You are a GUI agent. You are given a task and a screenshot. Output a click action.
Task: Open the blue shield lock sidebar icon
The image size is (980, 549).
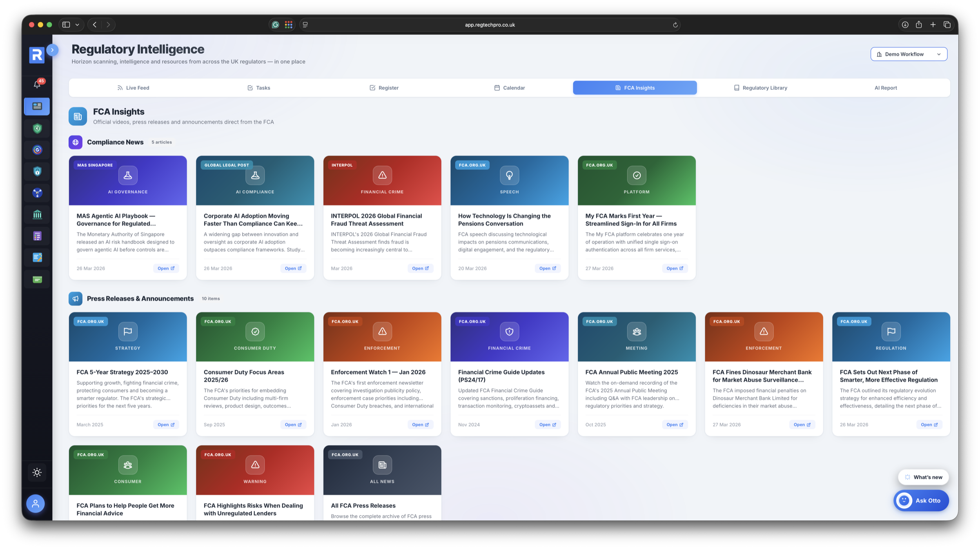(37, 171)
